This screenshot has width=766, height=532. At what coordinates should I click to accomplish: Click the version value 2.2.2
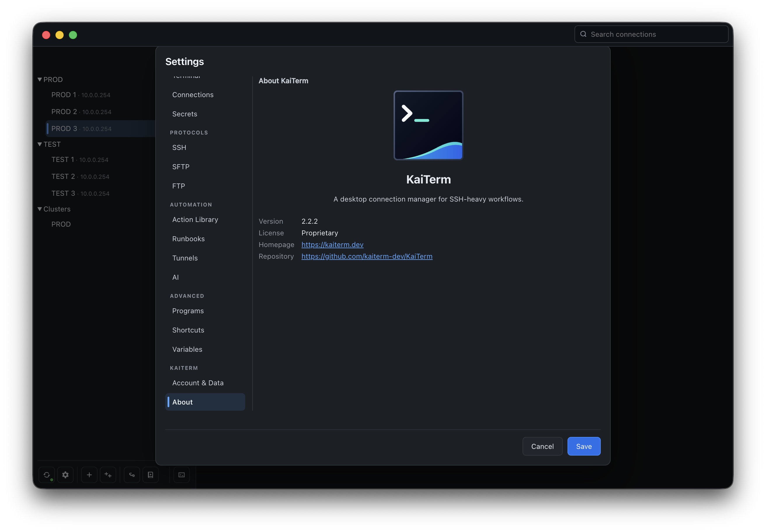click(x=310, y=221)
